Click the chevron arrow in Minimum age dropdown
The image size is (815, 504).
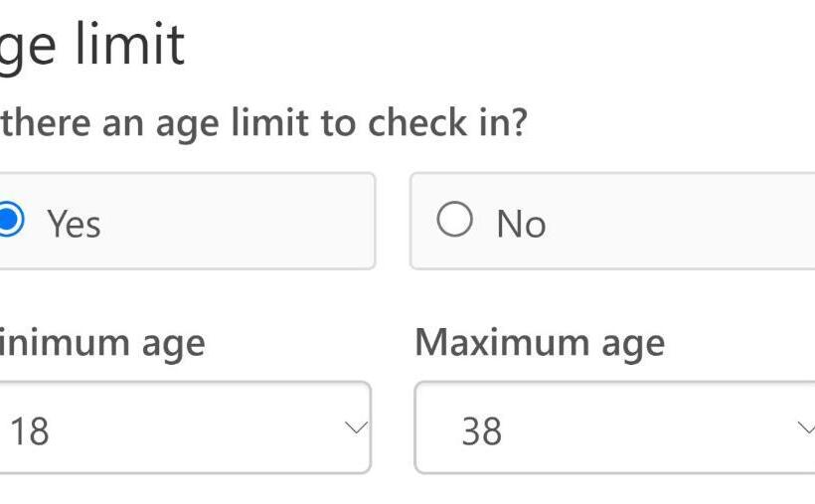click(355, 427)
